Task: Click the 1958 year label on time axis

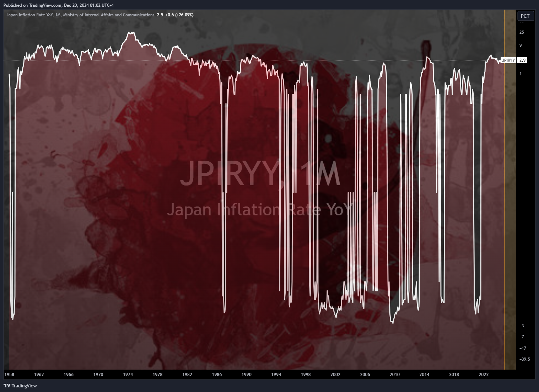Action: point(9,374)
